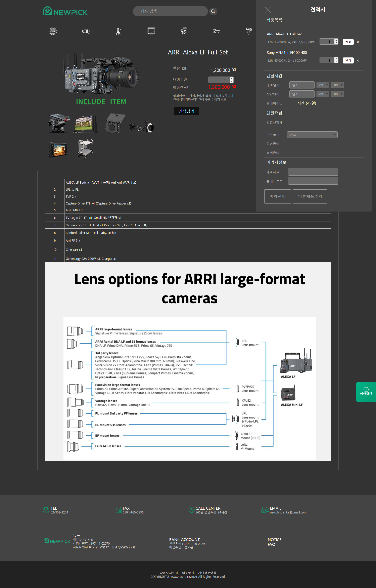View the cine cart thumbnail
The image size is (376, 588).
(x=86, y=149)
